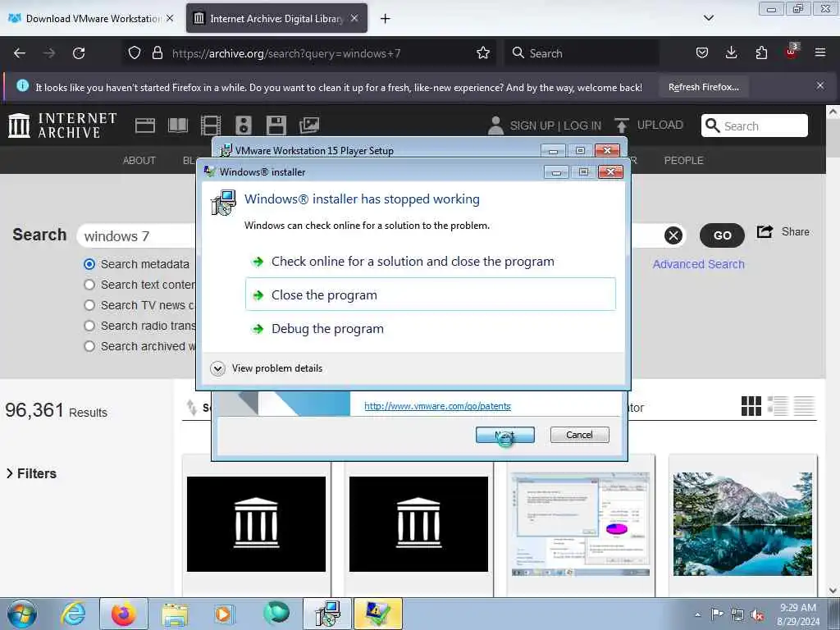Select Search archived web sites radio
Image resolution: width=840 pixels, height=630 pixels.
point(89,346)
